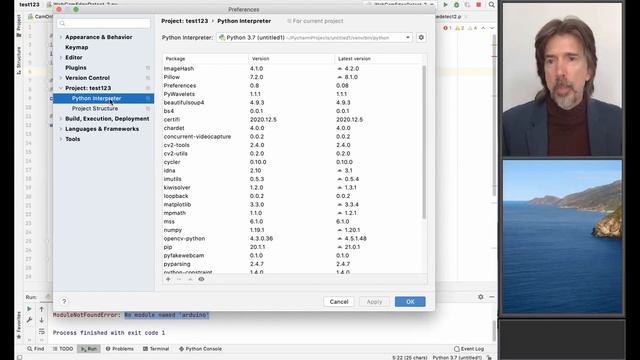Click the Upgrade package arrow icon
640x360 pixels.
(190, 279)
